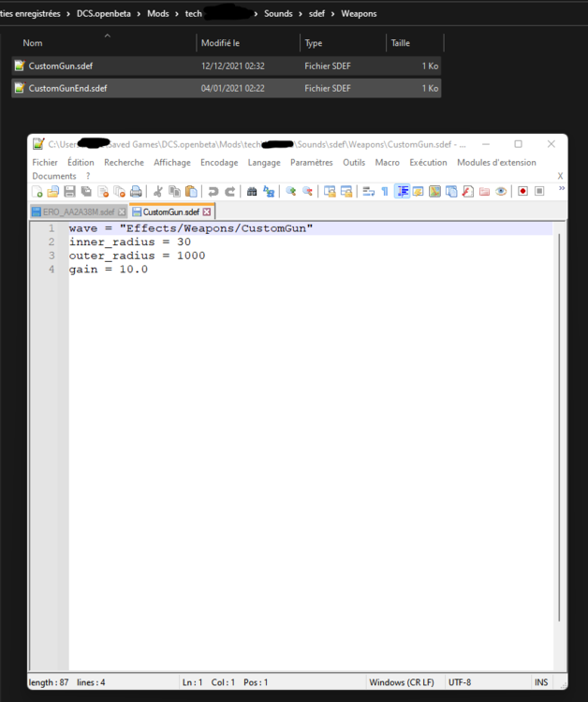Stop macro recording square icon
Viewport: 588px width, 702px height.
(539, 192)
